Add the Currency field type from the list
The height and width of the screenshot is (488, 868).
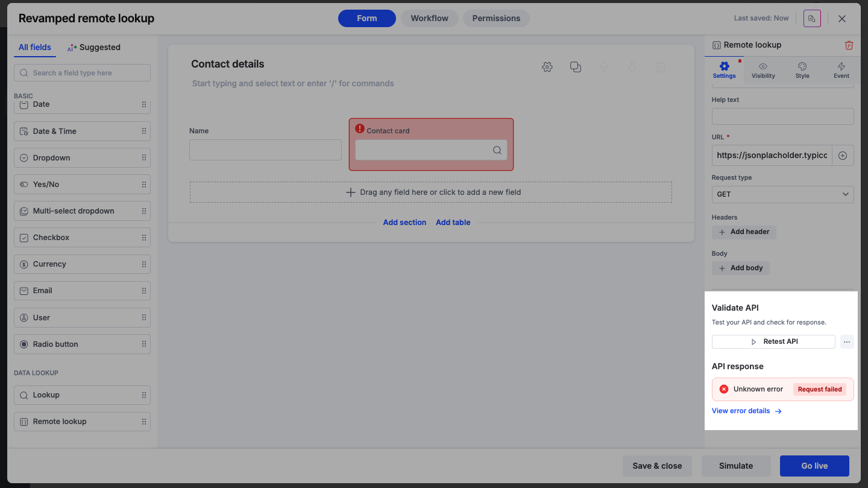point(82,264)
